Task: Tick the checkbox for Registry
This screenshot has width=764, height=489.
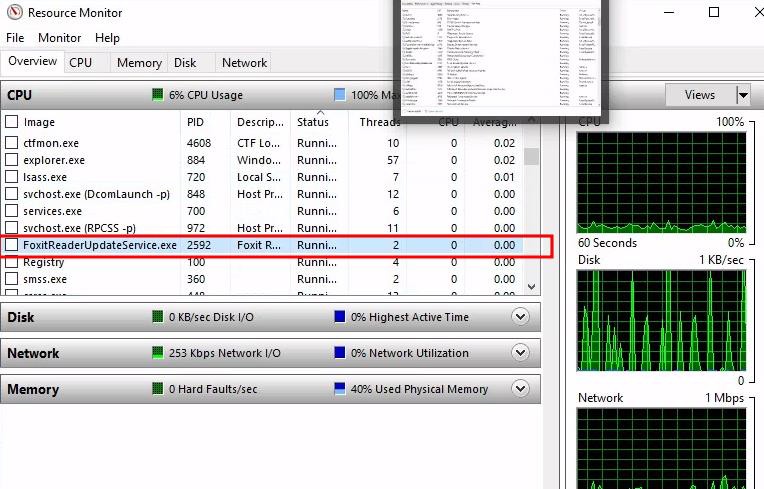Action: 12,262
